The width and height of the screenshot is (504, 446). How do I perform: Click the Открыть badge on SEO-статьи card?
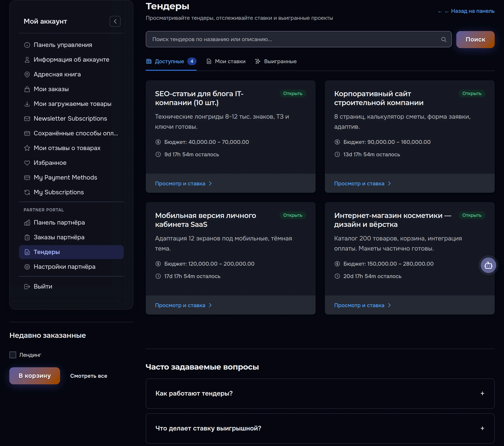click(x=293, y=93)
